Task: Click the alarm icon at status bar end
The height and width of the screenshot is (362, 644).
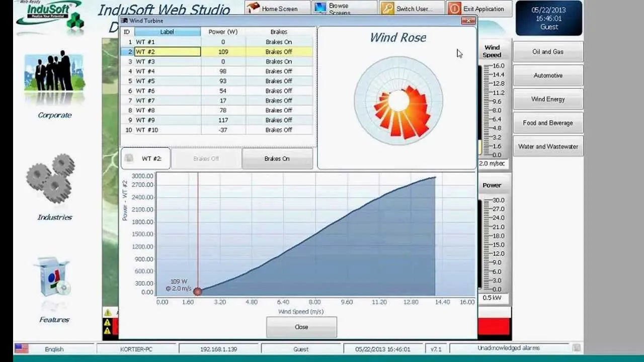Action: pyautogui.click(x=576, y=348)
